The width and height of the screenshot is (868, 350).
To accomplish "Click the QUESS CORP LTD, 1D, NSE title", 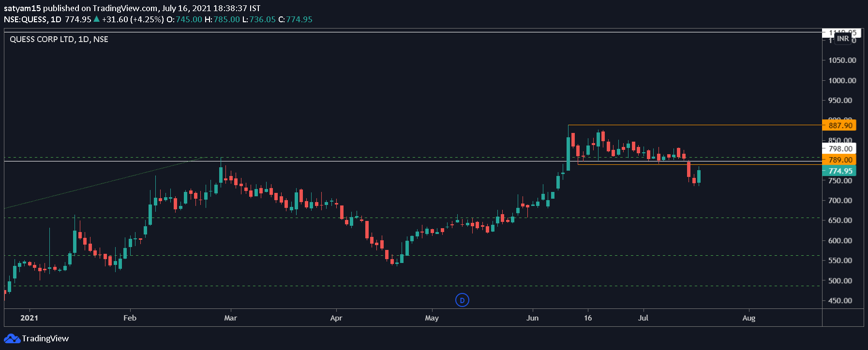I will pos(59,39).
